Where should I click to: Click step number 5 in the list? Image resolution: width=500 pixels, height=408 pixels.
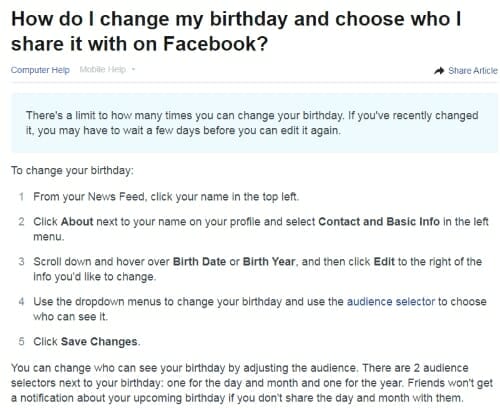21,341
